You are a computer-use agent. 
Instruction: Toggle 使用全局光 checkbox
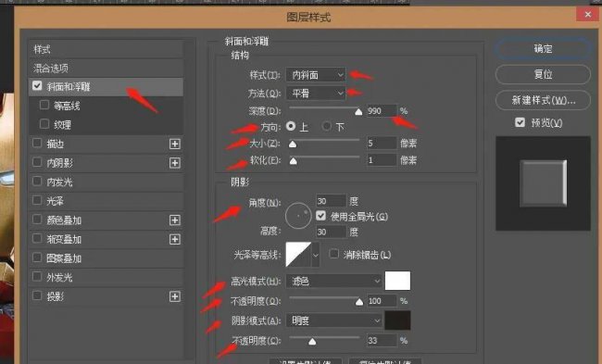(321, 216)
